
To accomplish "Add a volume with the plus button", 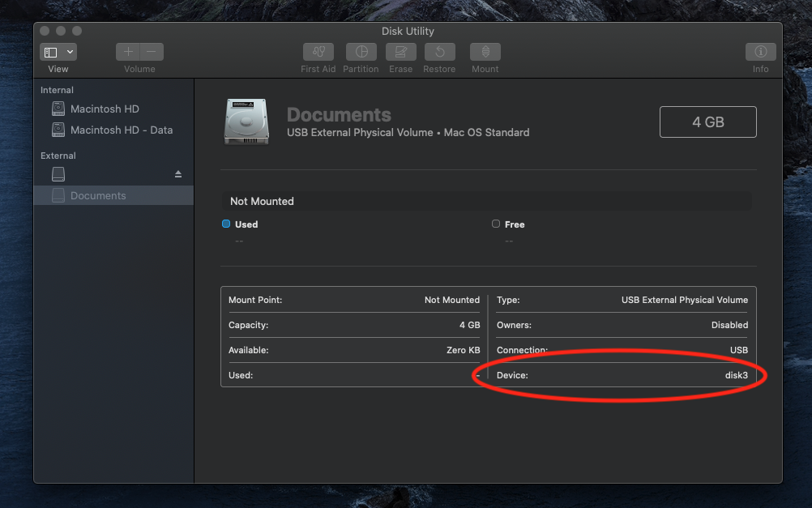I will (128, 52).
